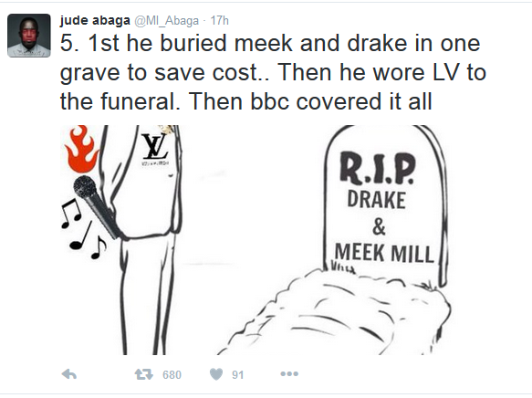Click the reply arrow icon
This screenshot has width=532, height=398.
69,374
